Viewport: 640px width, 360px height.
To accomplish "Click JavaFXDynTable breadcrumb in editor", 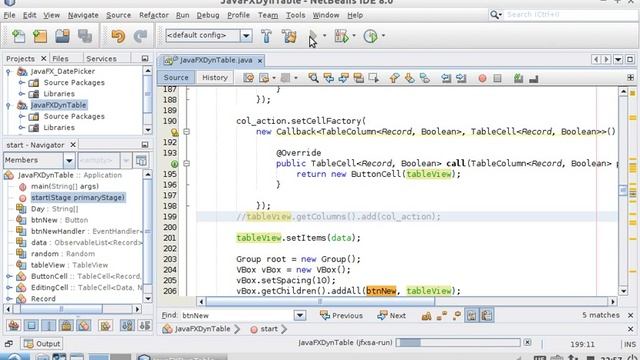I will click(x=196, y=329).
